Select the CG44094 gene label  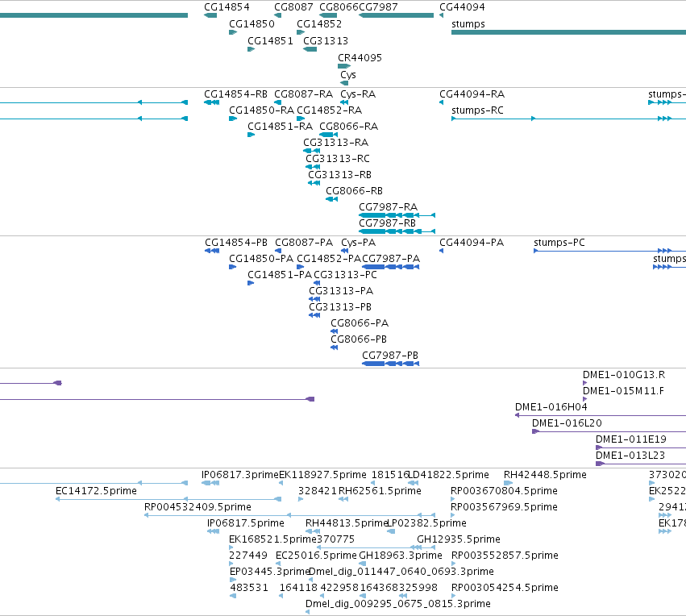[462, 7]
